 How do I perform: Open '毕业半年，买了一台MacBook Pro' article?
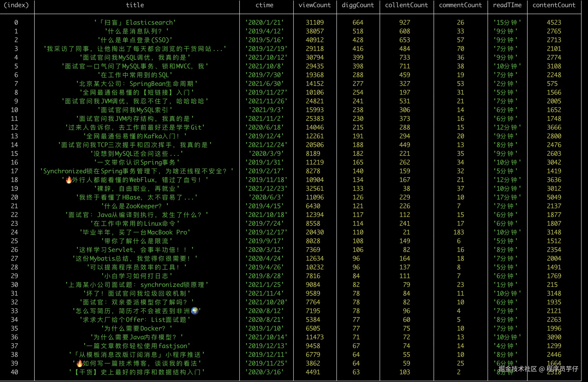click(135, 232)
